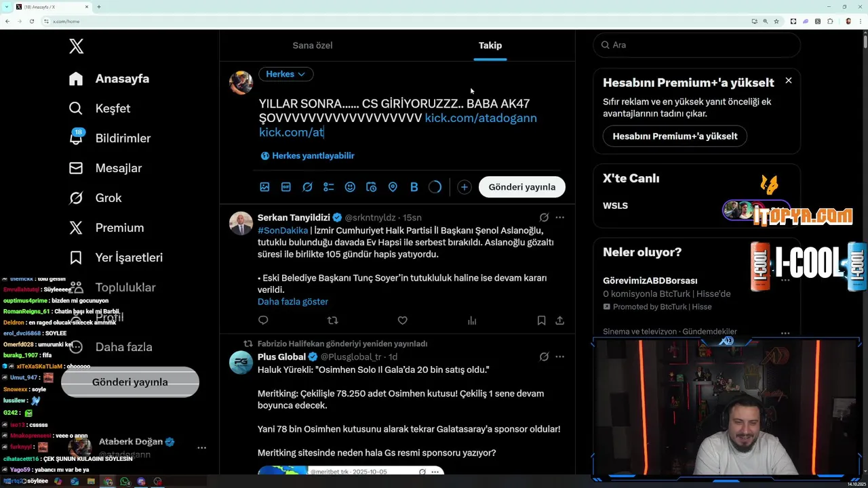Open Keşfet explore page

click(x=100, y=108)
